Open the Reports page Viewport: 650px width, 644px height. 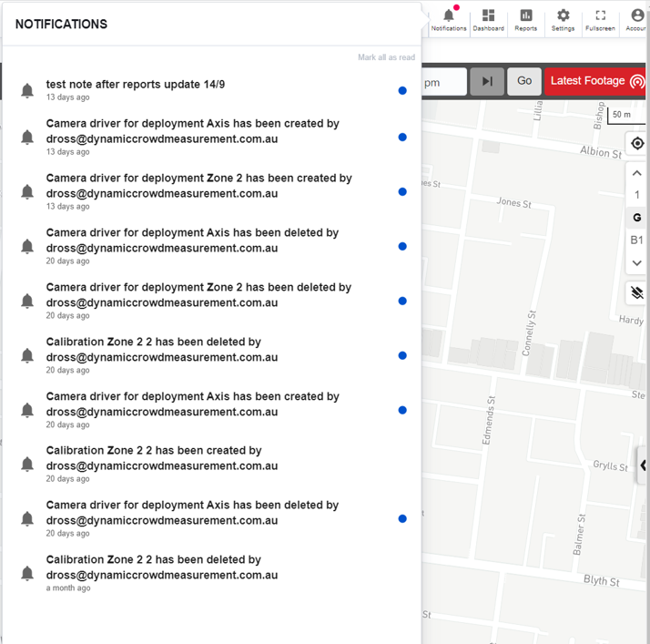(525, 20)
